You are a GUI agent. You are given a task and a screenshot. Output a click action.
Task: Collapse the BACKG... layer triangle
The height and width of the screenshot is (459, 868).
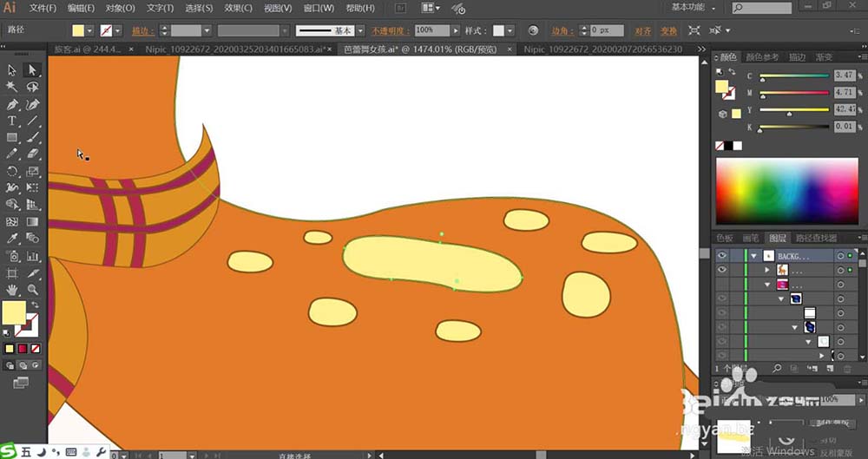point(753,256)
